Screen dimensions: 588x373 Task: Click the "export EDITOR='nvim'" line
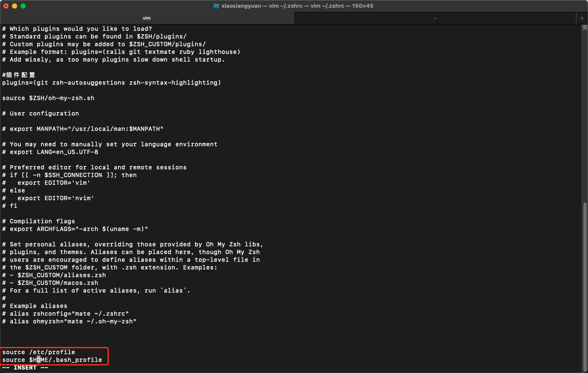48,198
